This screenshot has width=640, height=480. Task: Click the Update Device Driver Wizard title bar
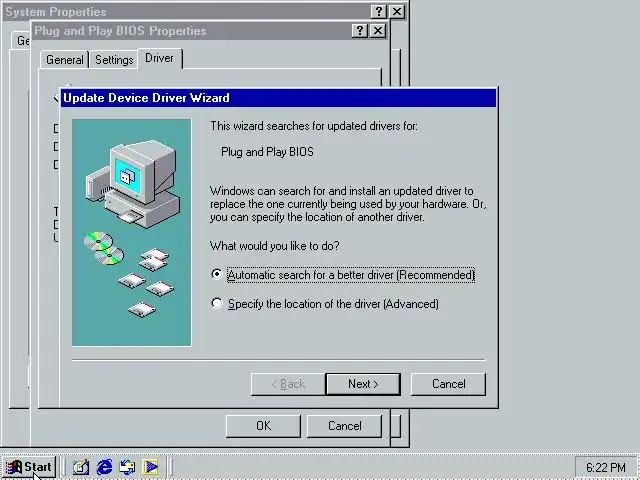tap(278, 98)
